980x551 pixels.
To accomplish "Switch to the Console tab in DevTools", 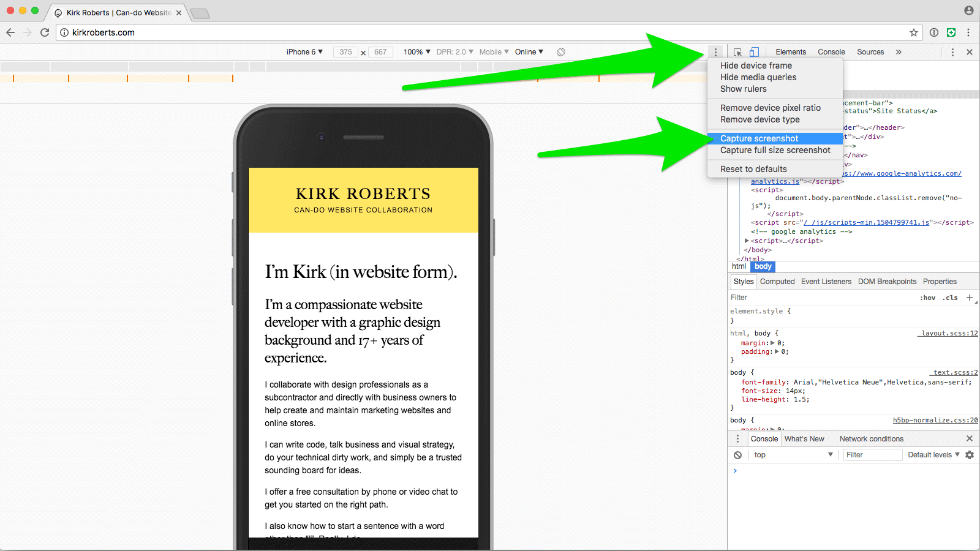I will point(831,52).
